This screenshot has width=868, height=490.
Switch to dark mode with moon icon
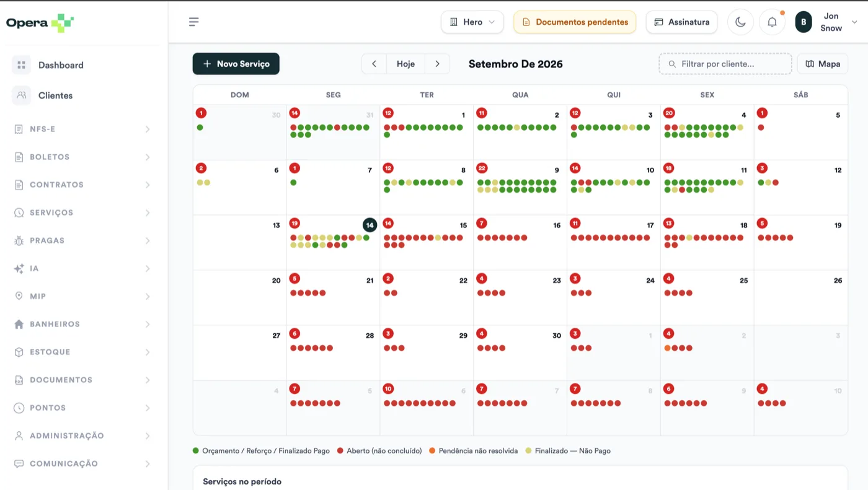coord(740,22)
